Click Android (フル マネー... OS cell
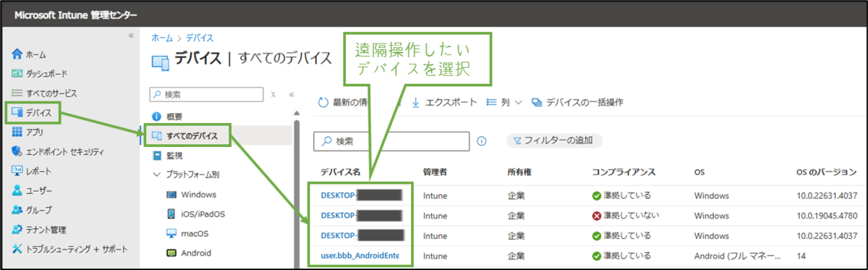 pyautogui.click(x=738, y=256)
